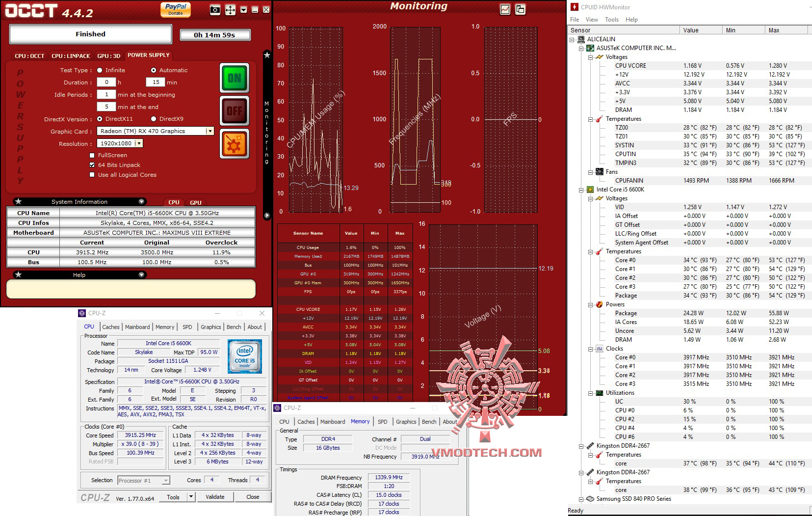Click the star icon beside System Information
Image resolution: width=812 pixels, height=516 pixels.
[18, 201]
